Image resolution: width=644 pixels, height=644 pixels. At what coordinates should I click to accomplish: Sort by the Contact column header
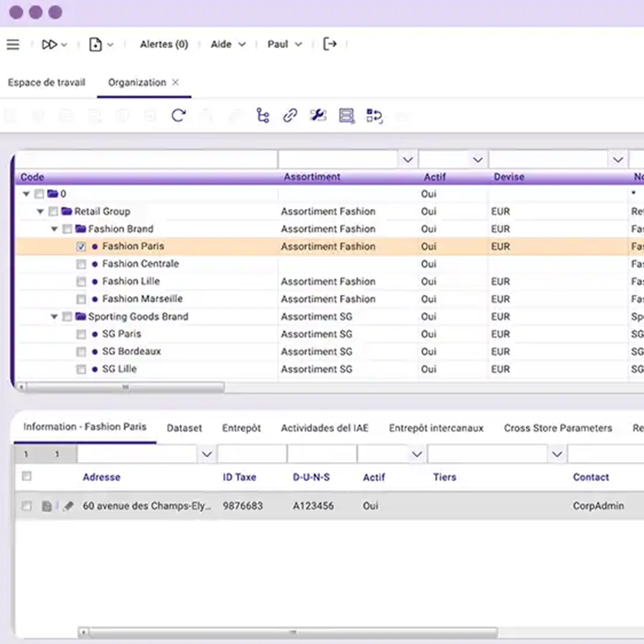[x=591, y=477]
